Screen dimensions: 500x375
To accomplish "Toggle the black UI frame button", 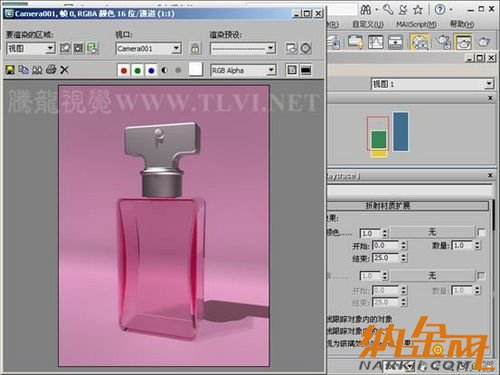I will point(306,70).
